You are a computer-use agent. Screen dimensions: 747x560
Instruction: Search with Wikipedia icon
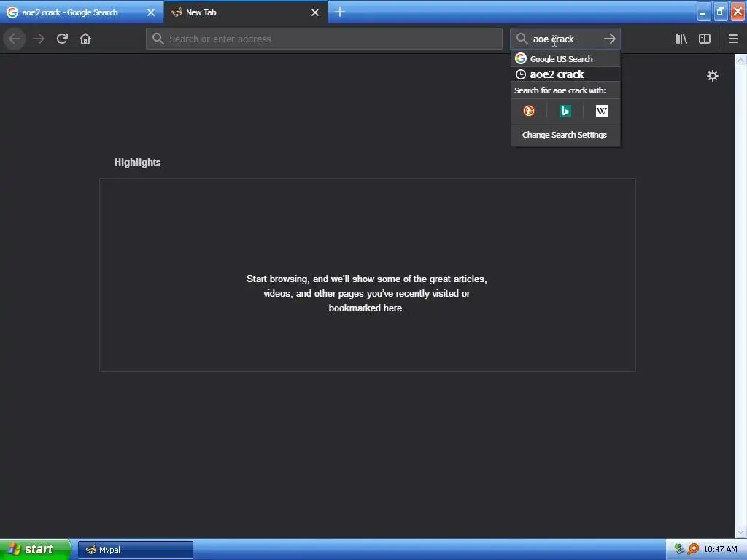[601, 111]
